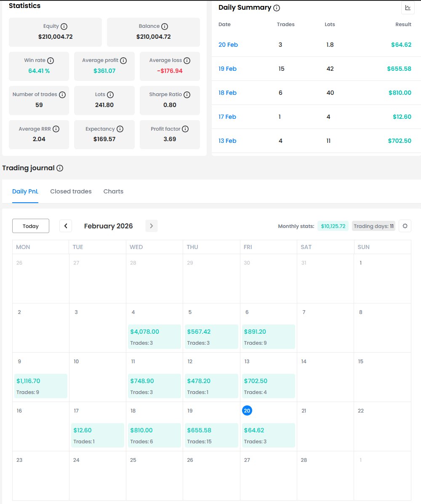
Task: Click the Sharpe Ratio value 0.80
Action: coord(170,105)
